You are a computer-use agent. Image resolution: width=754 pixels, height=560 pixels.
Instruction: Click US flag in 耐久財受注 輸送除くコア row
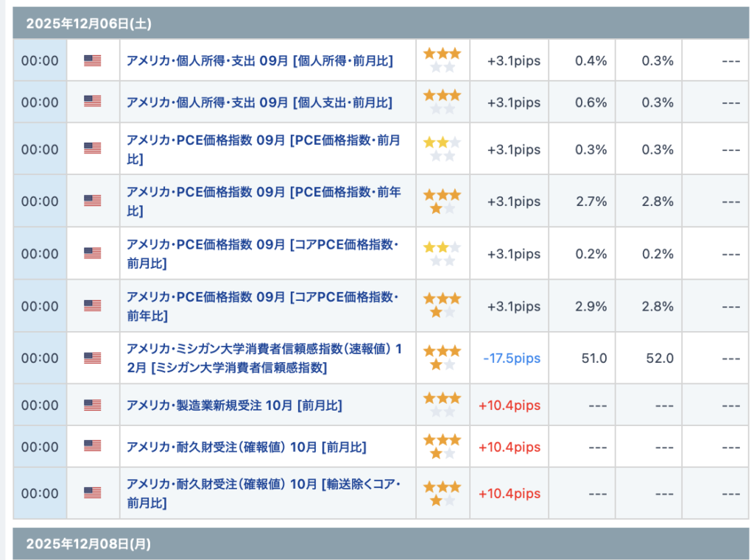pyautogui.click(x=92, y=493)
